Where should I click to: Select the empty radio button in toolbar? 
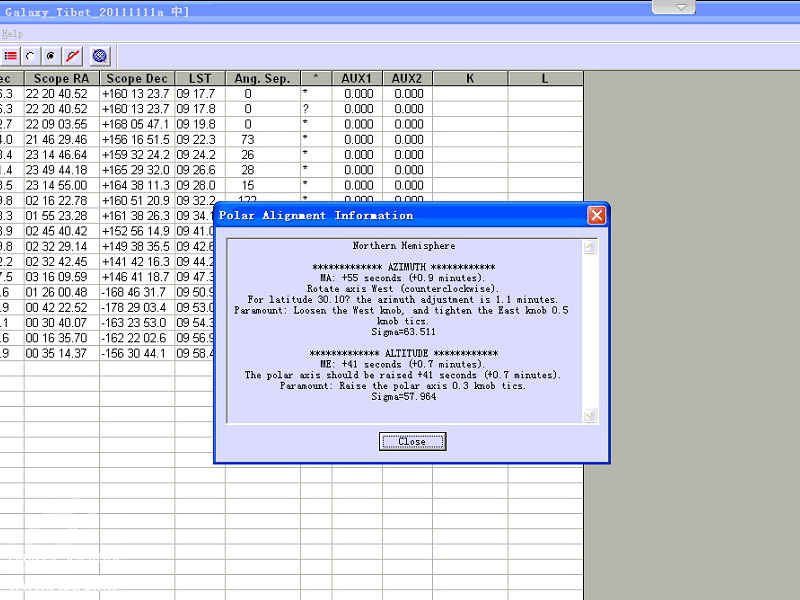click(31, 56)
